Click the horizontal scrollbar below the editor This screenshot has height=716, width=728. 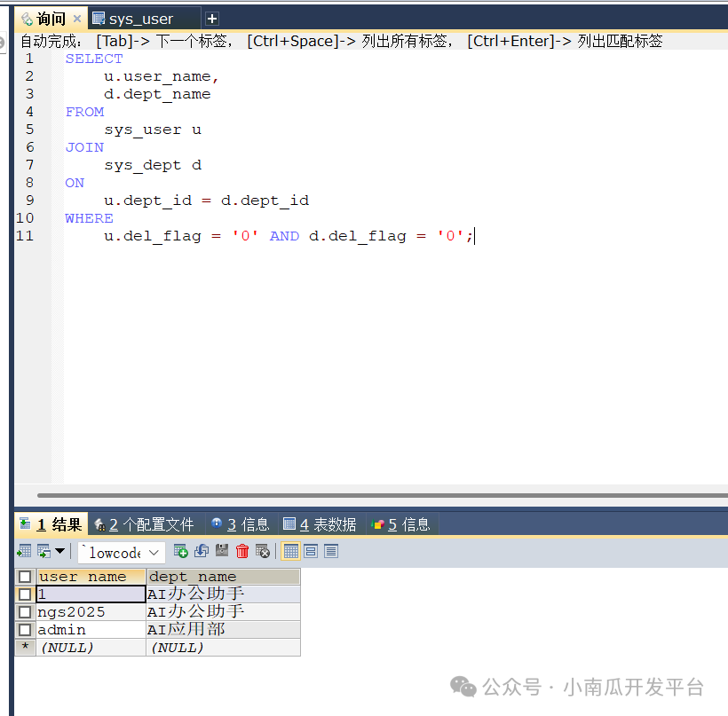tap(382, 495)
